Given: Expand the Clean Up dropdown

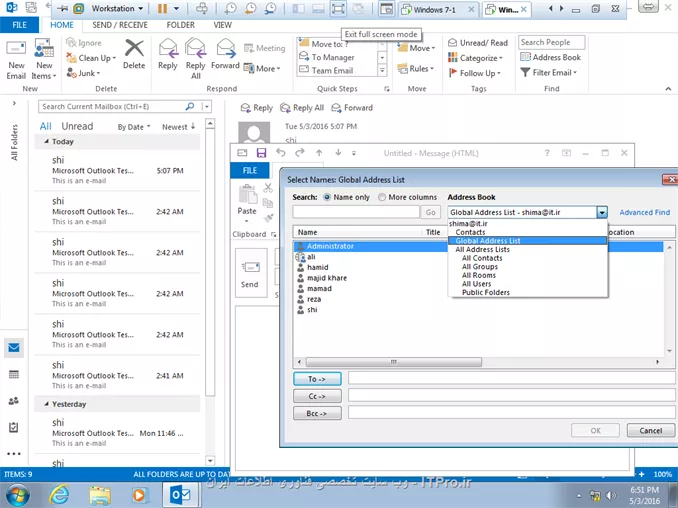Looking at the screenshot, I should pos(114,58).
